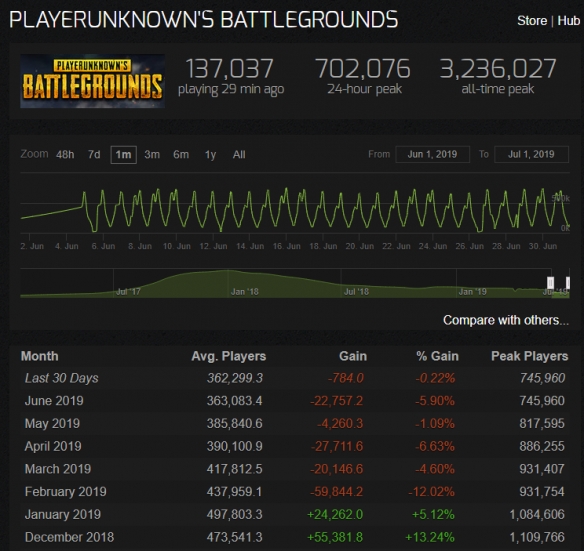Screen dimensions: 584x551
Task: Select the 6m zoom range
Action: point(181,155)
